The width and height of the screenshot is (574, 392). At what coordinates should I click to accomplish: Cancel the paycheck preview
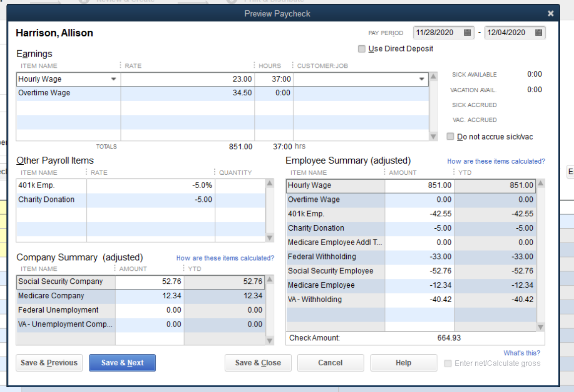coord(330,363)
